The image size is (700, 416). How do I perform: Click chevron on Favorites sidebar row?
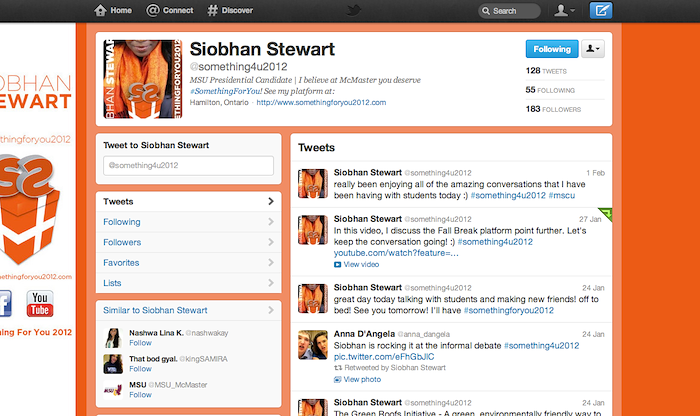[271, 262]
